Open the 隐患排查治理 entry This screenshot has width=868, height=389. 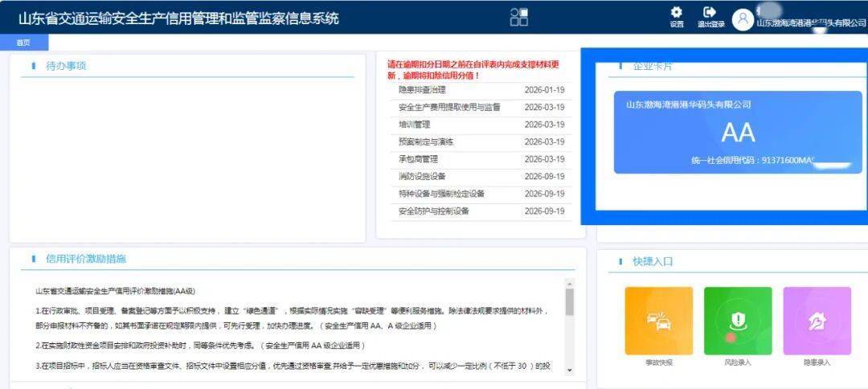point(422,90)
